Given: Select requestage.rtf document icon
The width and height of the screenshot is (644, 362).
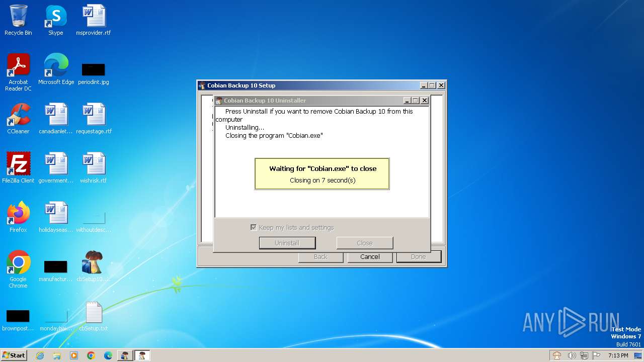Looking at the screenshot, I should click(94, 119).
